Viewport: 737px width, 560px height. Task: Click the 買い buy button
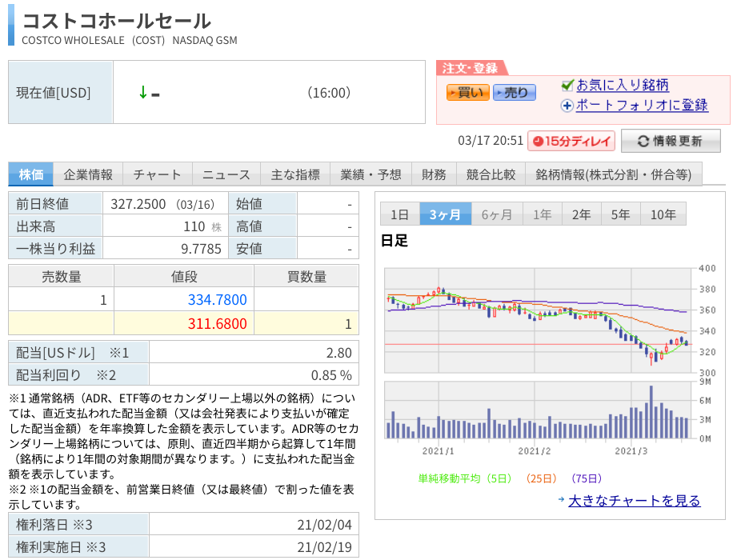(x=467, y=93)
